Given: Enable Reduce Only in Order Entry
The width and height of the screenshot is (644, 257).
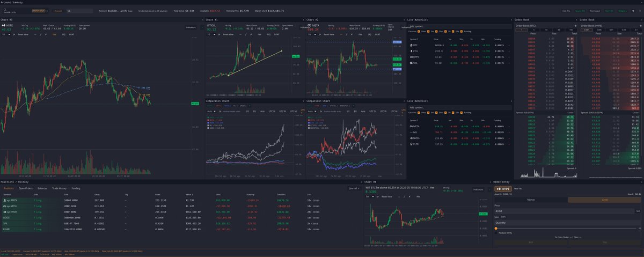Looking at the screenshot, I should (x=496, y=233).
